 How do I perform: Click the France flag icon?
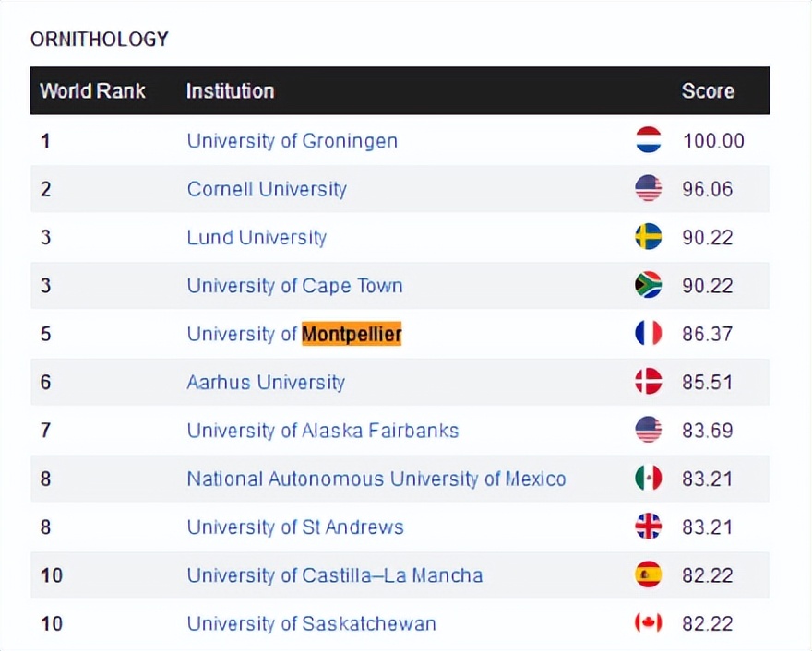click(649, 333)
